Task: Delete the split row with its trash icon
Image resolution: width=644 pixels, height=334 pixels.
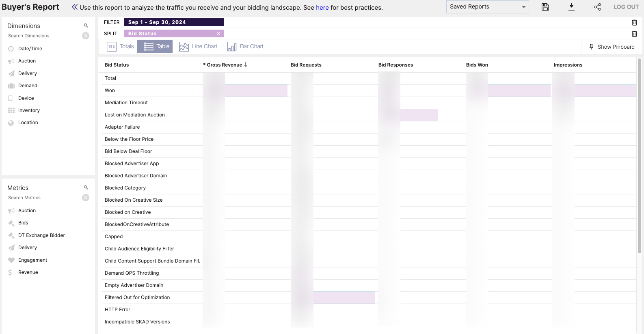Action: coord(634,34)
